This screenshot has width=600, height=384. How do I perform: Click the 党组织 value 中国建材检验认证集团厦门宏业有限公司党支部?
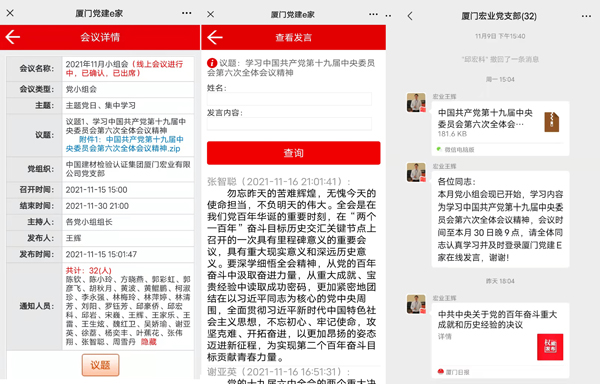coord(128,169)
